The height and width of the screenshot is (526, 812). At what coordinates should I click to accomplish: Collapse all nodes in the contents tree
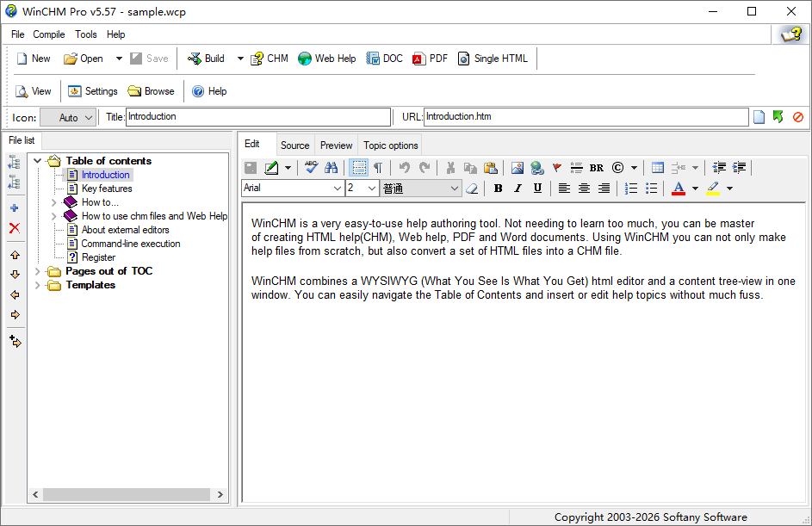[15, 183]
